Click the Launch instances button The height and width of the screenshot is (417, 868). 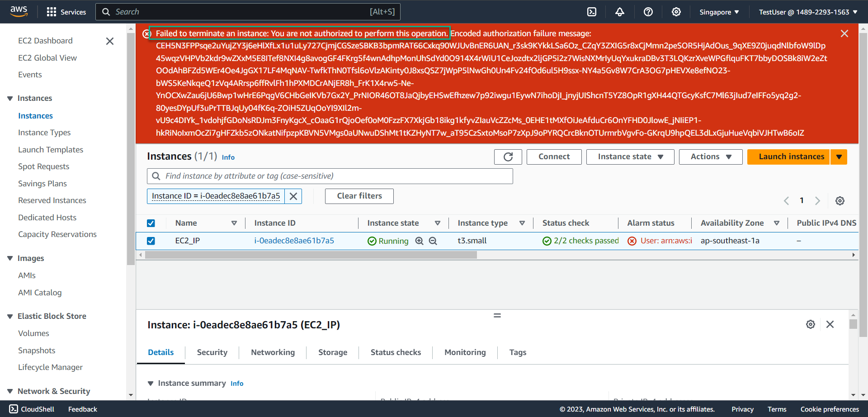pyautogui.click(x=789, y=157)
